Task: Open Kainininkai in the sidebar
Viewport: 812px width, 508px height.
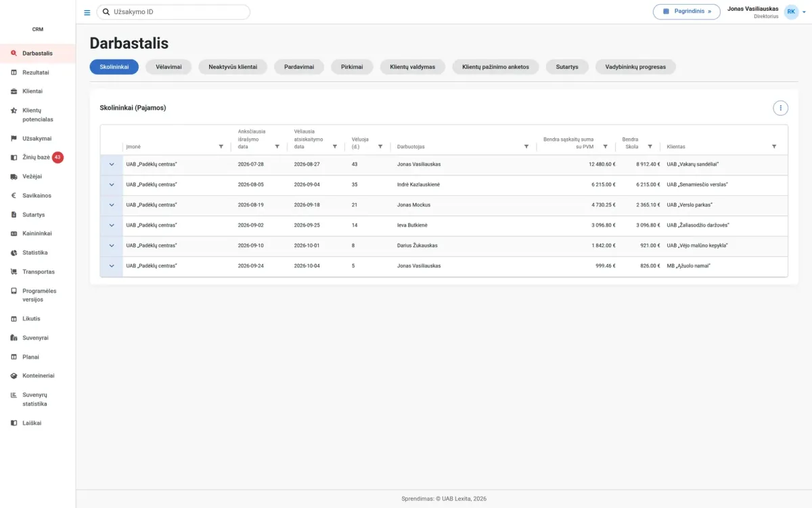Action: pos(38,234)
